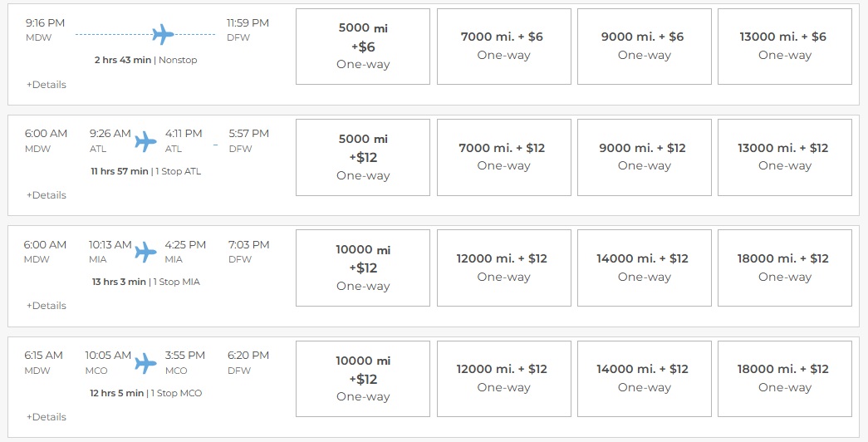Click the airplane icon on the MCO stopover flight
This screenshot has height=442, width=868.
pyautogui.click(x=146, y=363)
